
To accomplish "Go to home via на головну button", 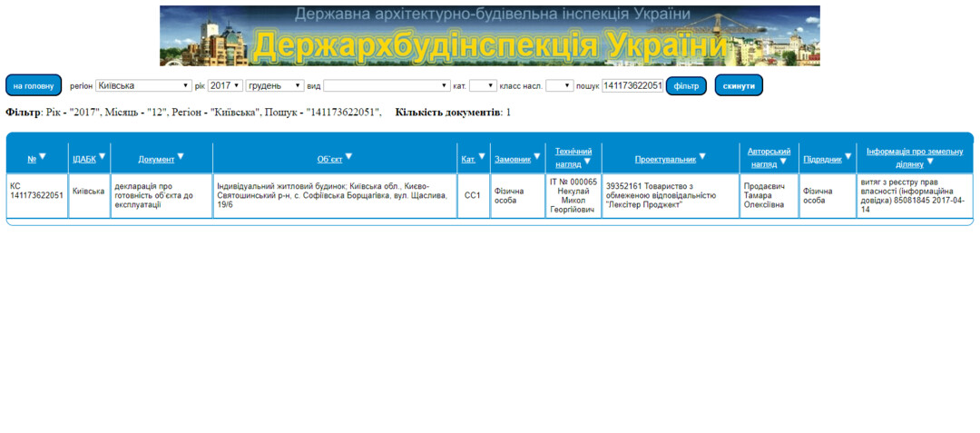I will 34,85.
